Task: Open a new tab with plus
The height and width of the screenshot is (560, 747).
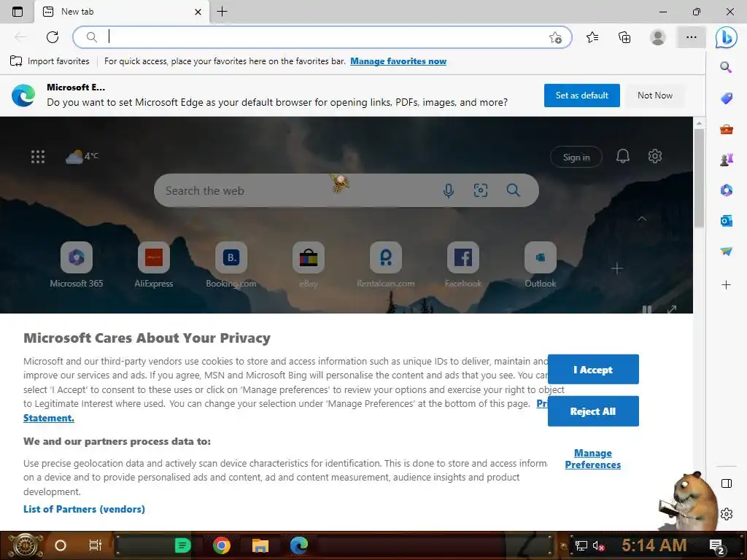Action: coord(222,12)
